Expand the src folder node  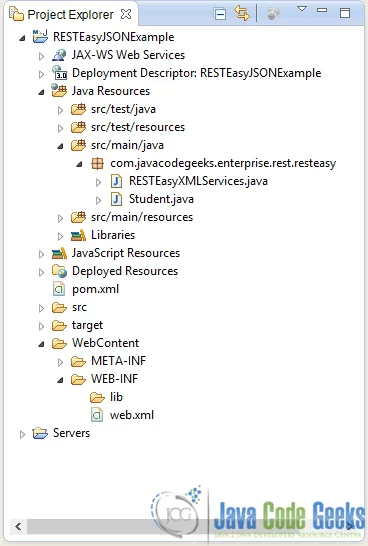[41, 309]
